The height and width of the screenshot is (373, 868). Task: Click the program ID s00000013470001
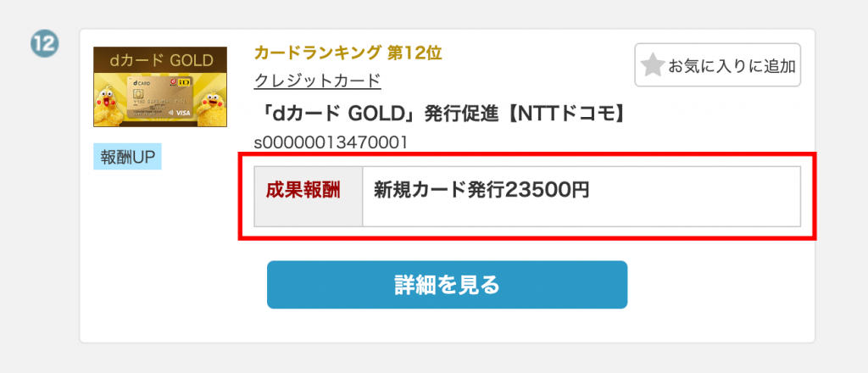(x=331, y=142)
